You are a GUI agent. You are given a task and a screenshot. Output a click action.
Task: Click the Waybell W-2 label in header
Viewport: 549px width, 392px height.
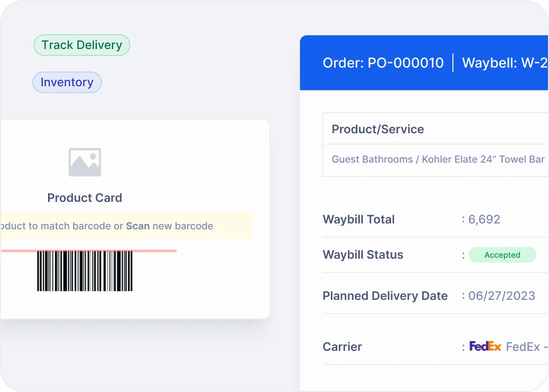pos(505,63)
